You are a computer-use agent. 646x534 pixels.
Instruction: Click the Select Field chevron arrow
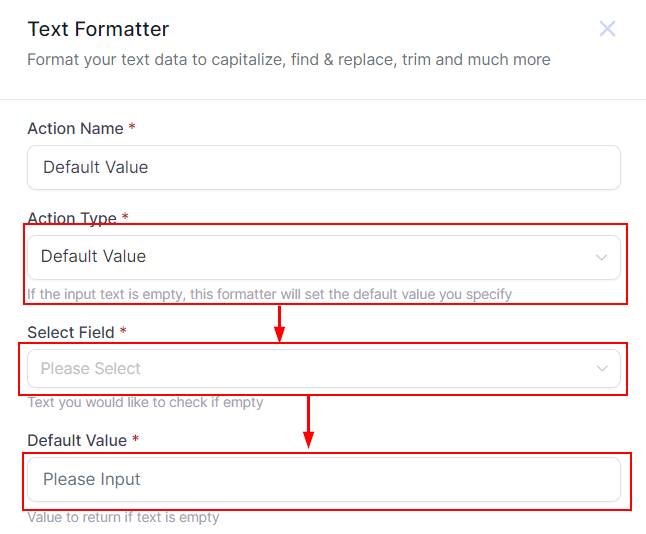coord(601,369)
